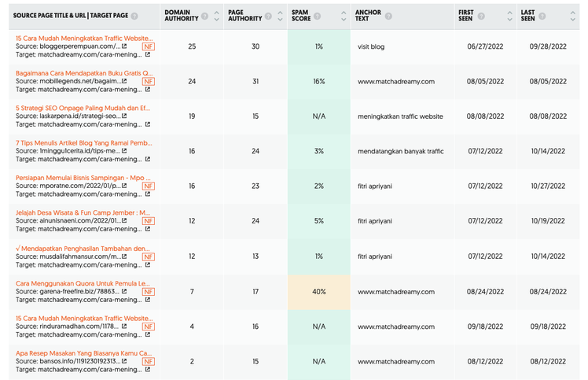
Task: Click NF badge on mporatne.com row
Action: click(x=149, y=186)
